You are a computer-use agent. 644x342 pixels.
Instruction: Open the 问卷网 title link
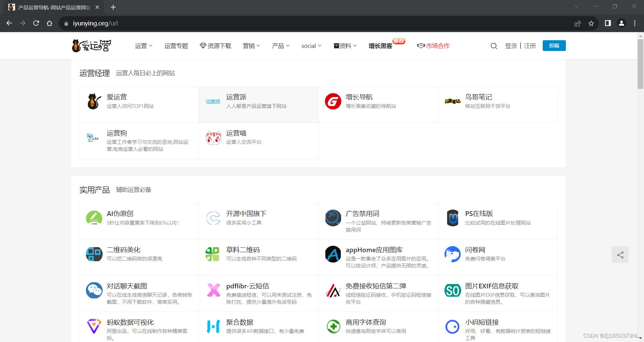pyautogui.click(x=475, y=250)
